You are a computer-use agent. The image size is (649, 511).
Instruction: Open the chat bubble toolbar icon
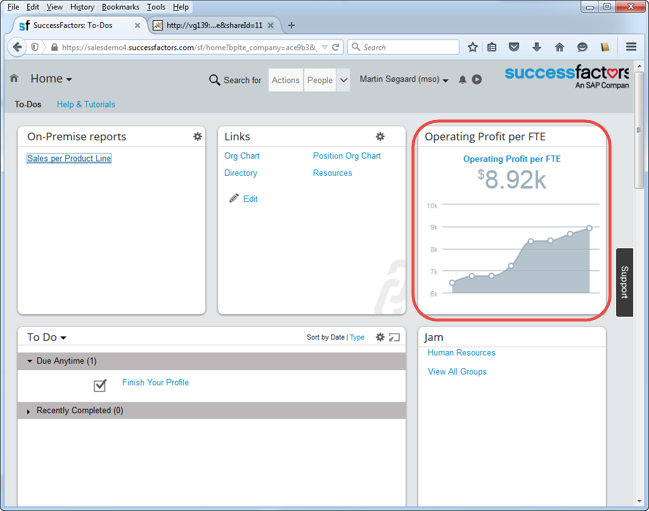[582, 47]
